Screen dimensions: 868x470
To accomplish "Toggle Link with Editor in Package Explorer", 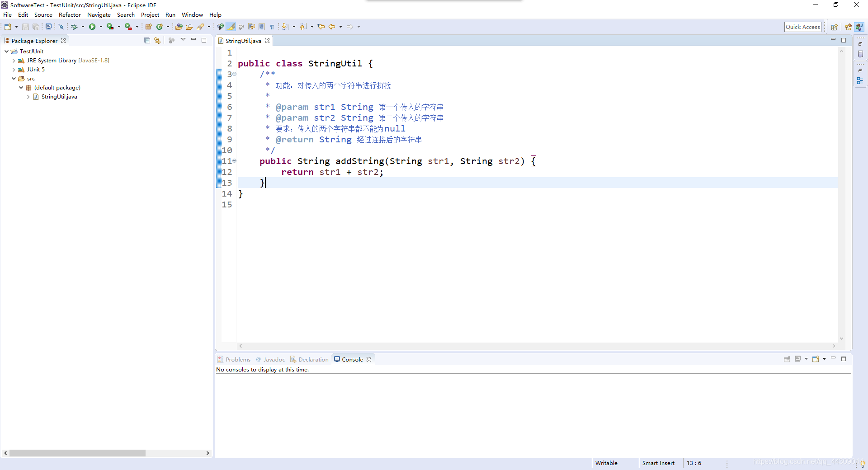I will tap(157, 40).
